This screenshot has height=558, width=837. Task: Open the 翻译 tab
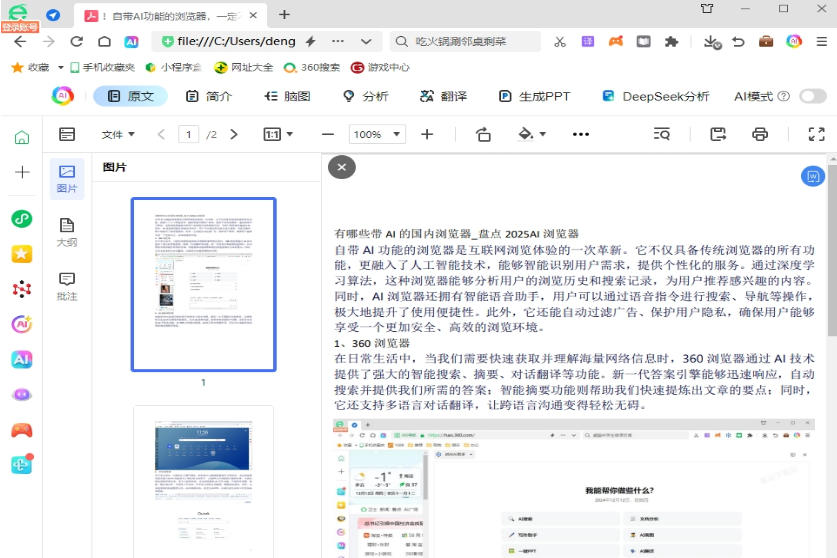(443, 96)
